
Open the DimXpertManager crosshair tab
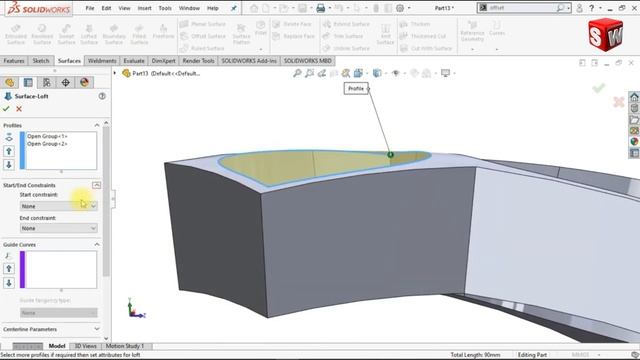point(65,82)
